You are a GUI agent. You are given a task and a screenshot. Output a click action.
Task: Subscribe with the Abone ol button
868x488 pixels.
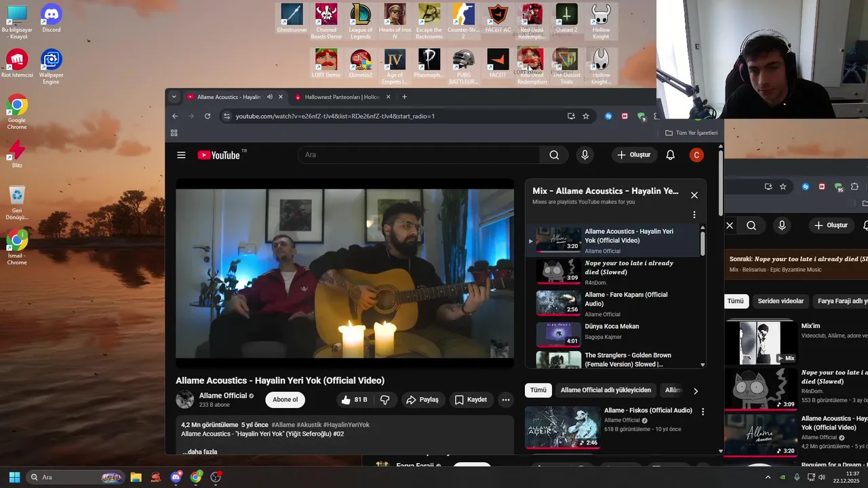point(285,400)
